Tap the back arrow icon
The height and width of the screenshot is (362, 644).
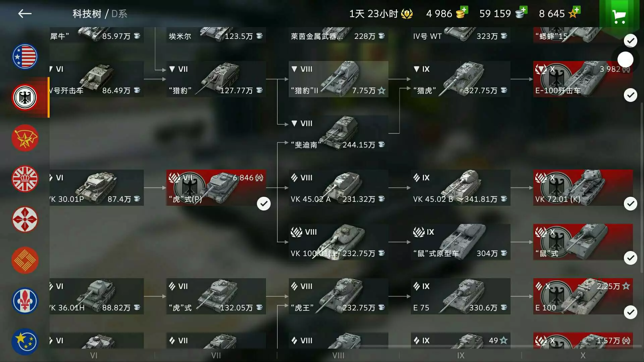click(x=25, y=14)
